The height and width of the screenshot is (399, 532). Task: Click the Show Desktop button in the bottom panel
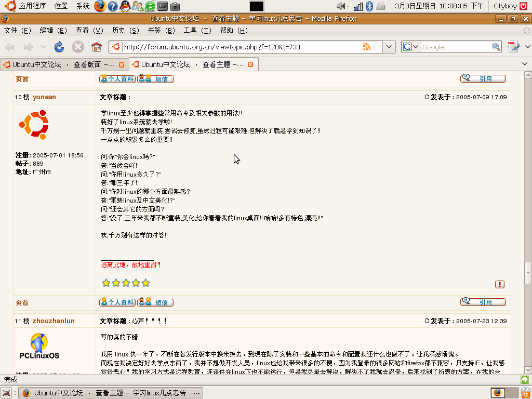pos(6,393)
